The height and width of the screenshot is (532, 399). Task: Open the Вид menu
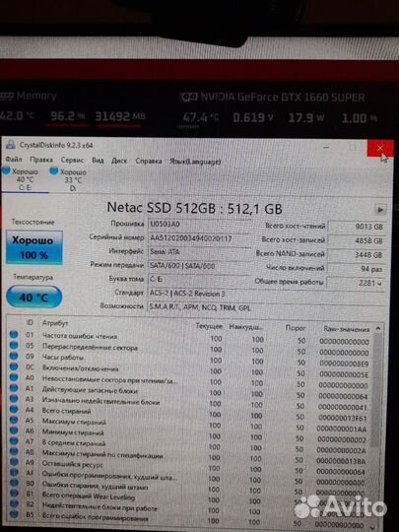tap(98, 161)
